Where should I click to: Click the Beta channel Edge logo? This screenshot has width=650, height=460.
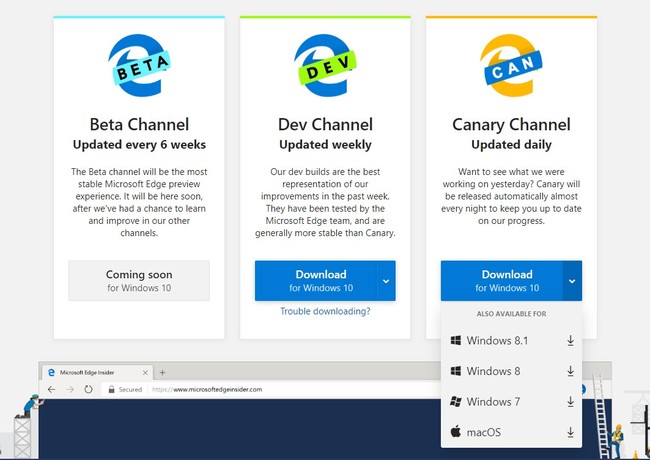[139, 65]
